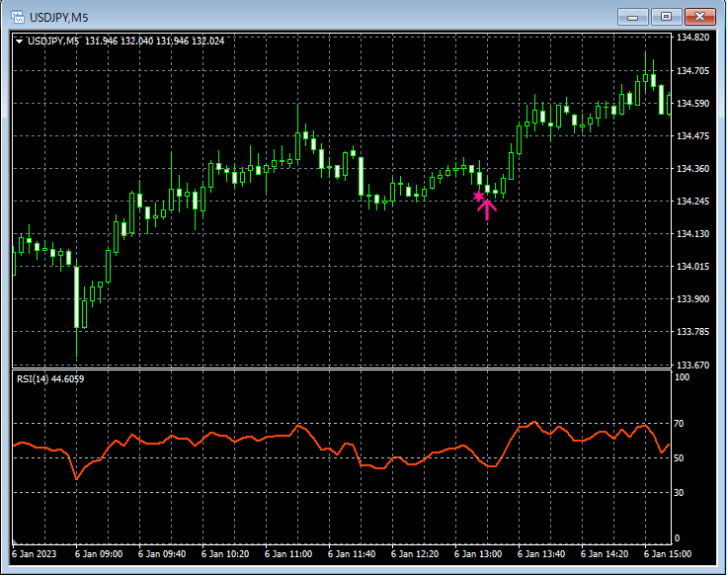Click the USDJPY,M5 title bar text
Viewport: 728px width, 575px height.
click(58, 15)
